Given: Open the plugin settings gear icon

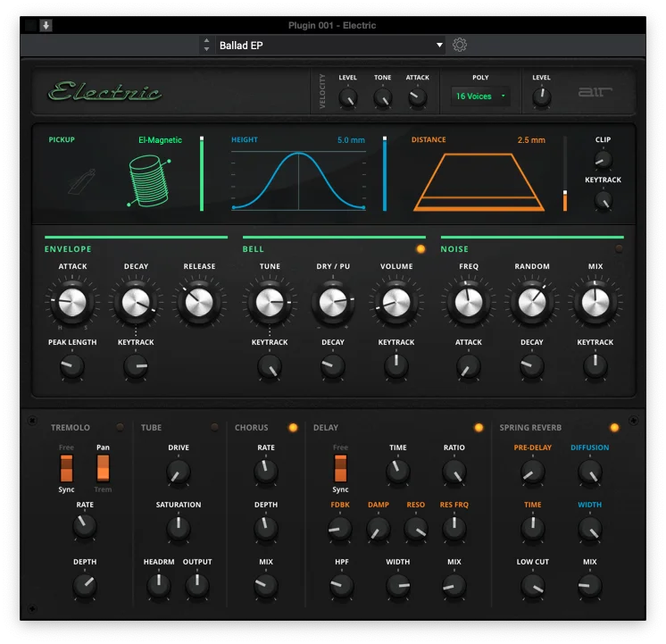Looking at the screenshot, I should [x=459, y=45].
